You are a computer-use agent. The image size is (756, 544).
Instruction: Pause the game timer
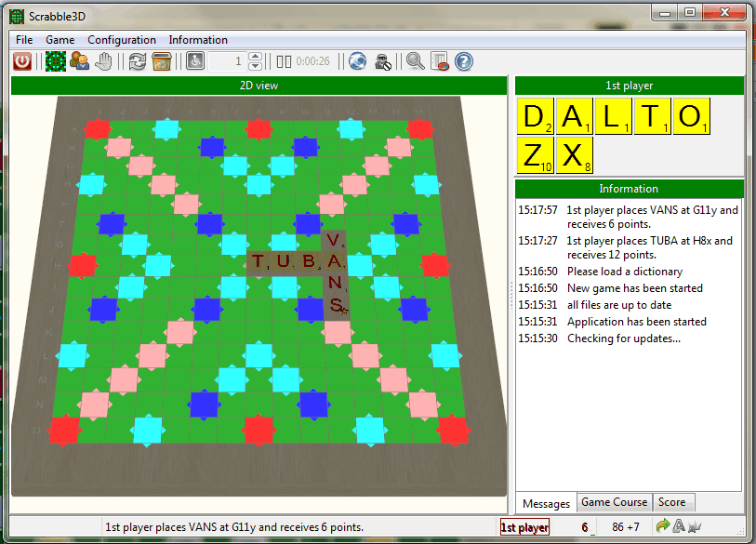pyautogui.click(x=284, y=61)
